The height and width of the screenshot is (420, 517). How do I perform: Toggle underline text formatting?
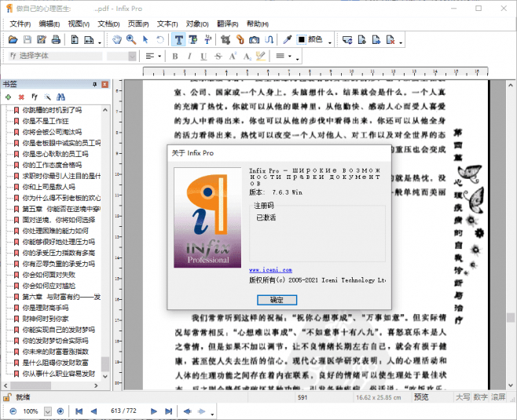coord(203,57)
